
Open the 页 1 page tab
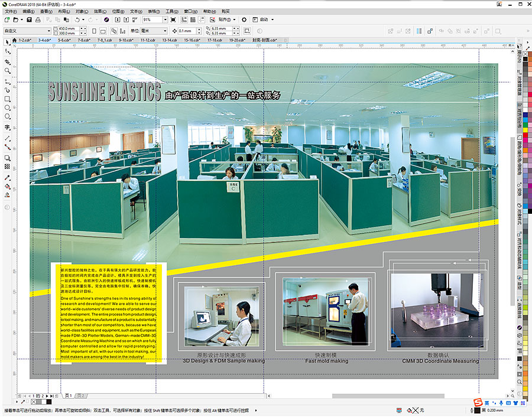click(x=68, y=395)
